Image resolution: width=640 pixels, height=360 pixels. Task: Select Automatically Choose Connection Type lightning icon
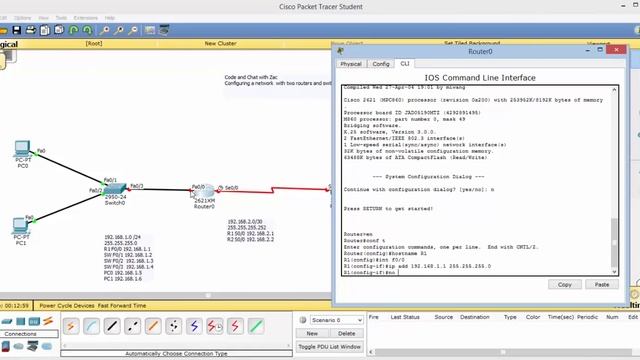[x=71, y=326]
